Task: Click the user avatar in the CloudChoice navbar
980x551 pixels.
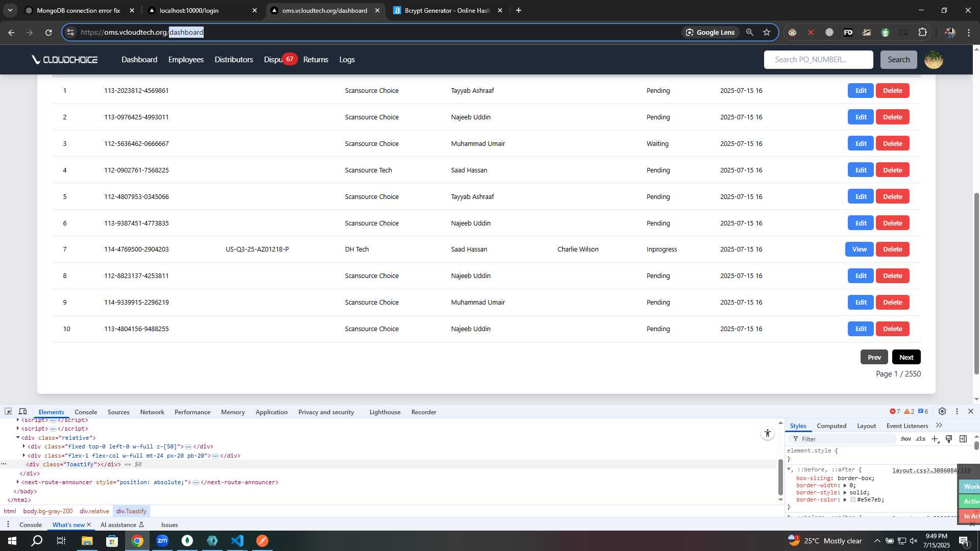Action: (x=934, y=60)
